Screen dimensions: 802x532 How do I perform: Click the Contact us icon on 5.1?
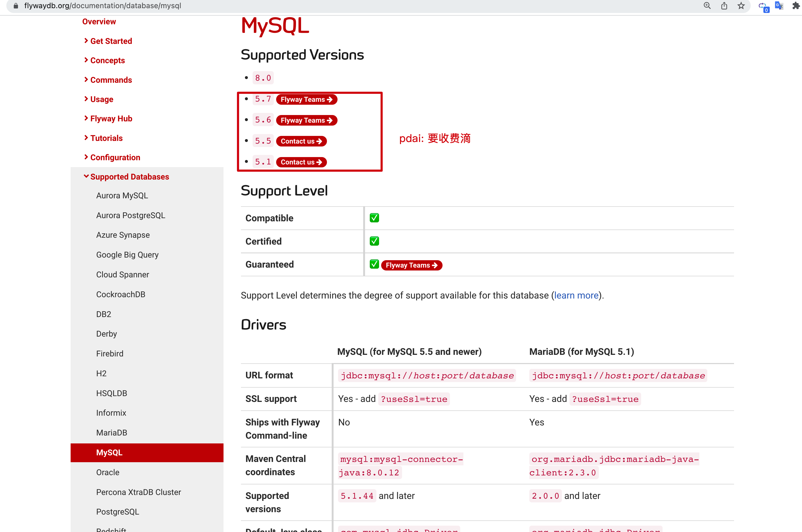301,162
